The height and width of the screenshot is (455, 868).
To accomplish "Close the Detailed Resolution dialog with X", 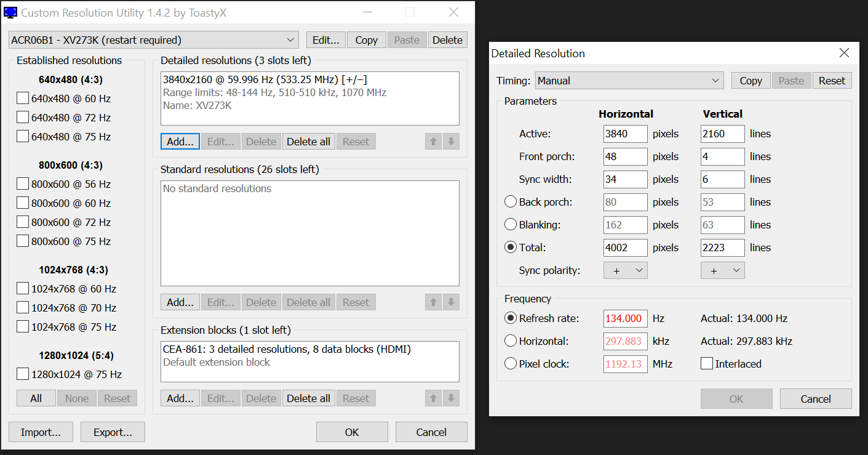I will (x=845, y=54).
